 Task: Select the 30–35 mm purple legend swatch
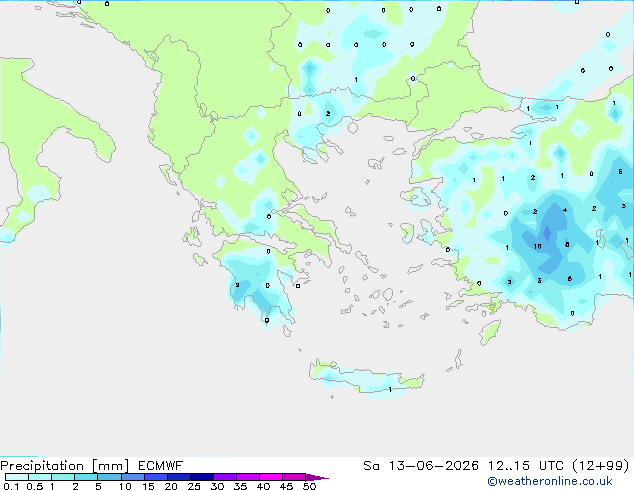225,477
